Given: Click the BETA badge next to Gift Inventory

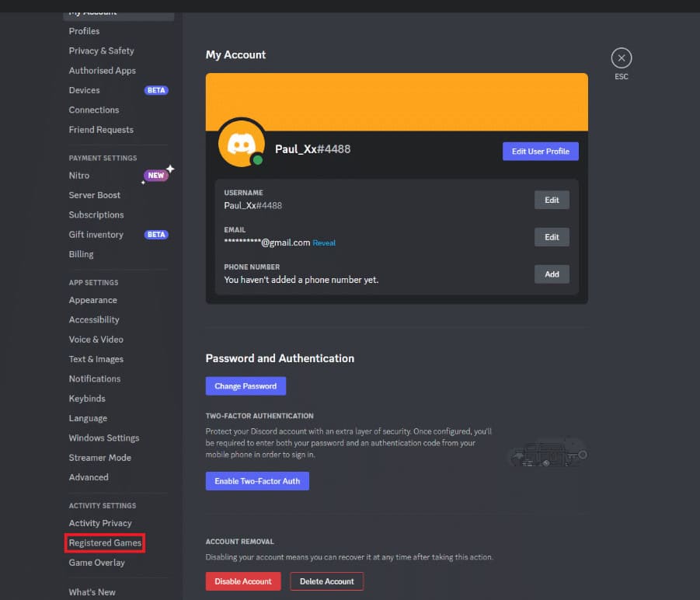Looking at the screenshot, I should pyautogui.click(x=156, y=235).
